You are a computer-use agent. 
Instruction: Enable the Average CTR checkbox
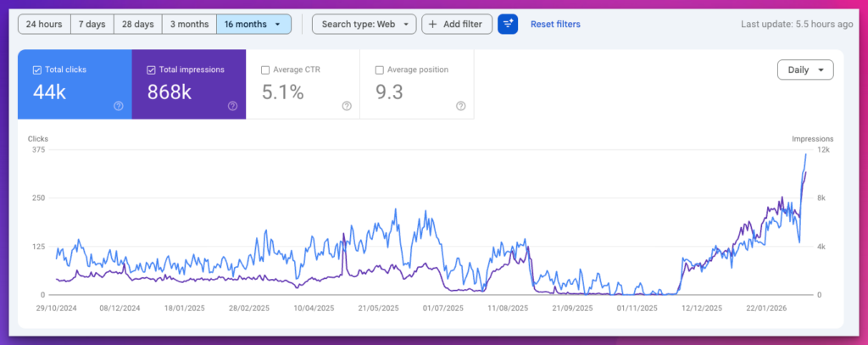click(x=265, y=70)
